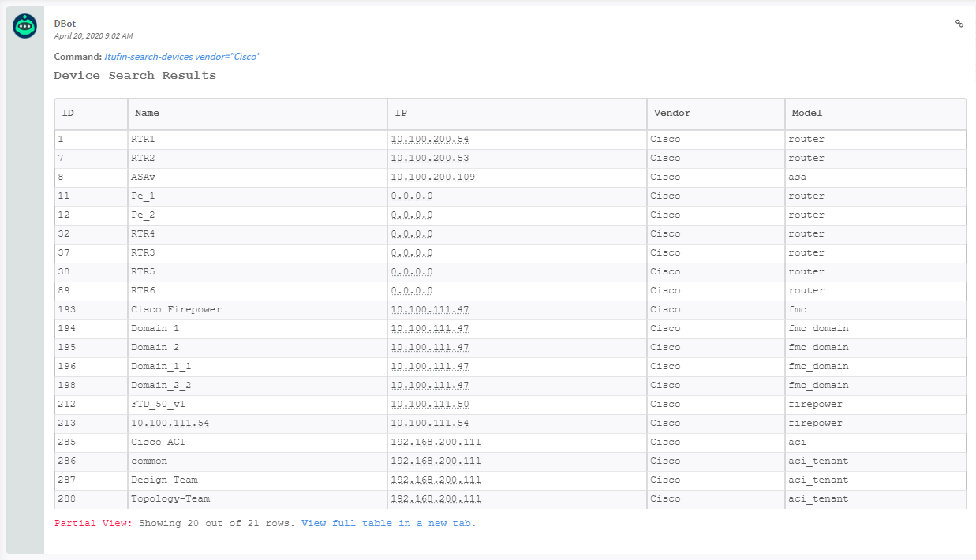976x560 pixels.
Task: Click the Cisco ACI IP 192.168.200.111
Action: [436, 442]
